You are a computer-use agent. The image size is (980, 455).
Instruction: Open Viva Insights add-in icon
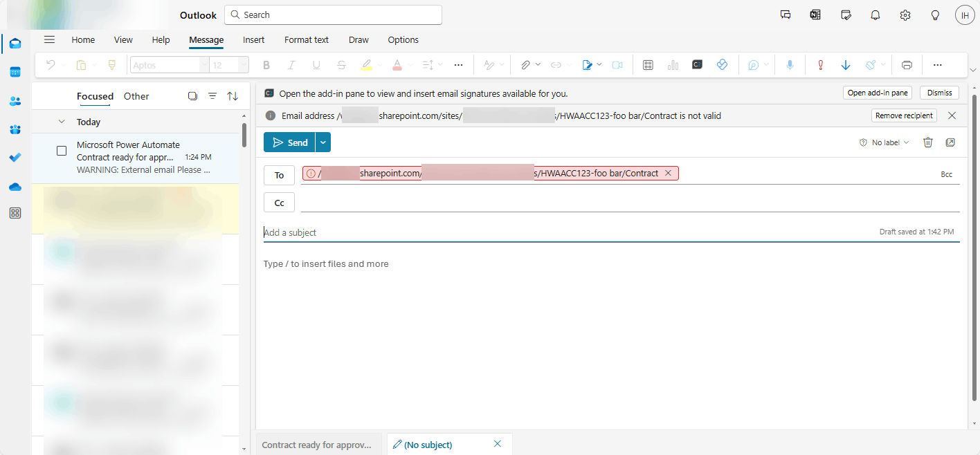click(723, 64)
